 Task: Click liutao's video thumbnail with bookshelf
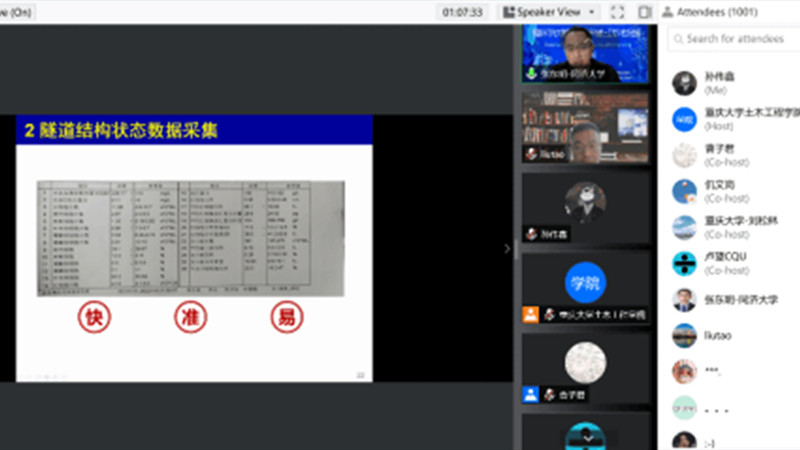[x=585, y=128]
